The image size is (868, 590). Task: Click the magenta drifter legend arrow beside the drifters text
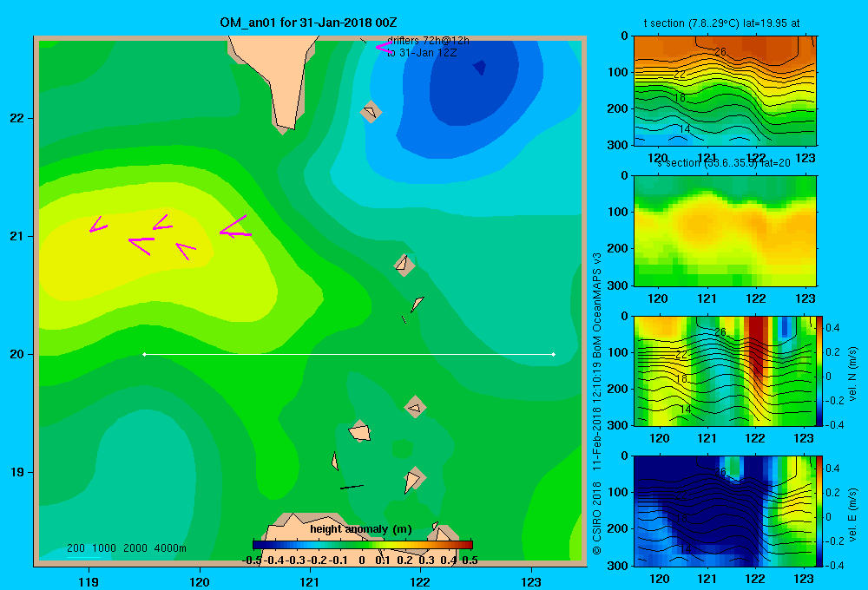click(383, 48)
